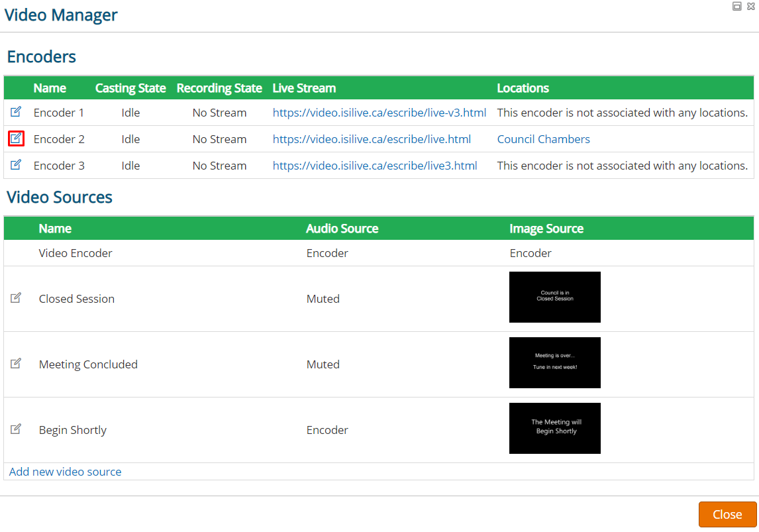759x532 pixels.
Task: Click No Stream state for Encoder 2
Action: click(x=219, y=139)
